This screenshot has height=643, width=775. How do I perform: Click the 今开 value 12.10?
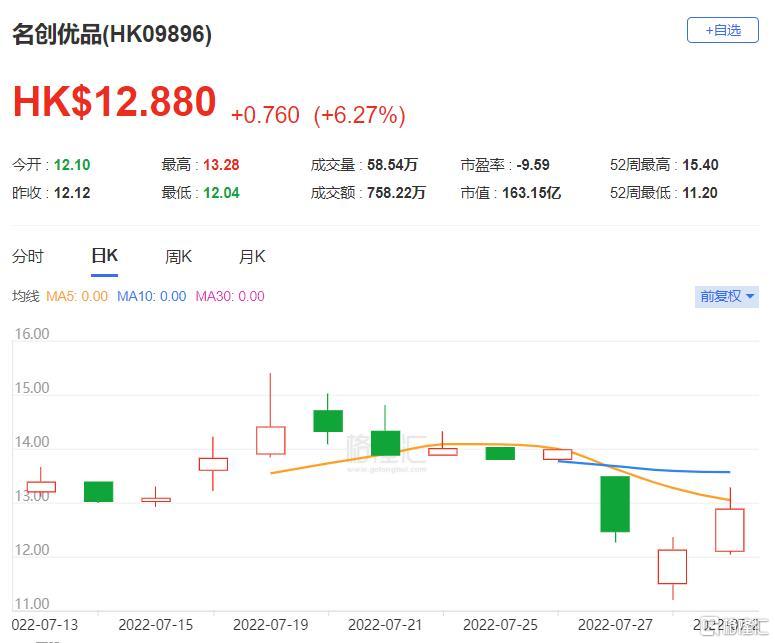pos(72,165)
